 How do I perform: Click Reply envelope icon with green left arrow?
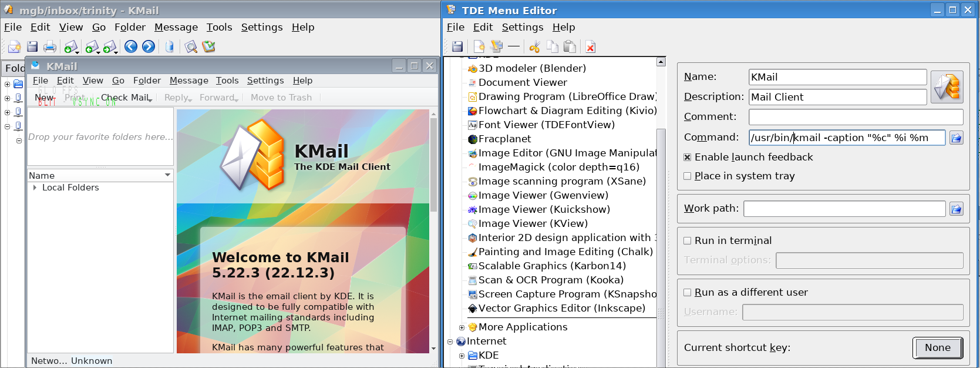click(92, 47)
